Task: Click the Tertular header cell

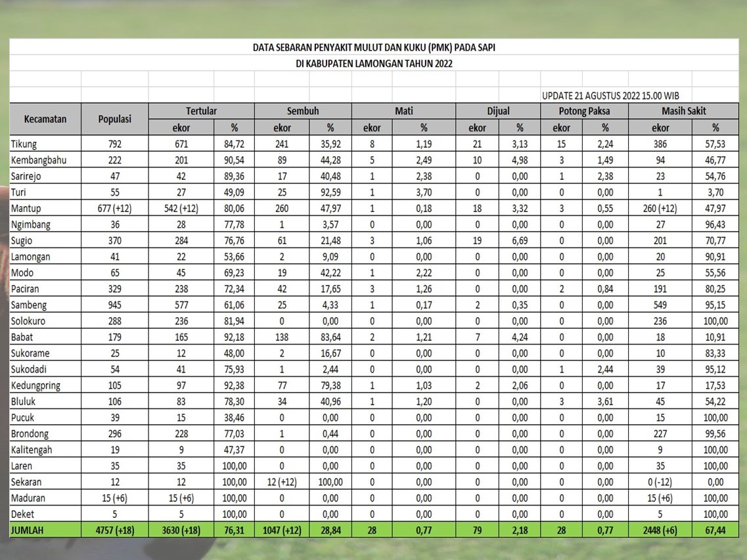Action: [201, 111]
